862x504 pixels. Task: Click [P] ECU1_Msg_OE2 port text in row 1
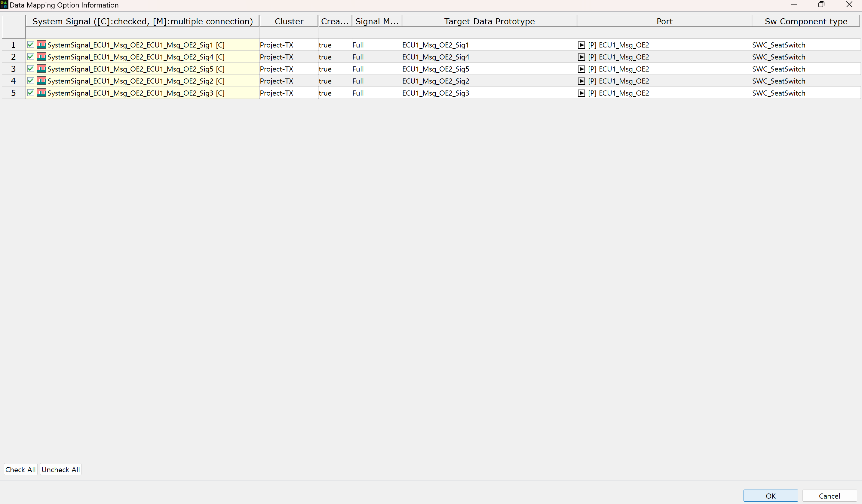(618, 45)
